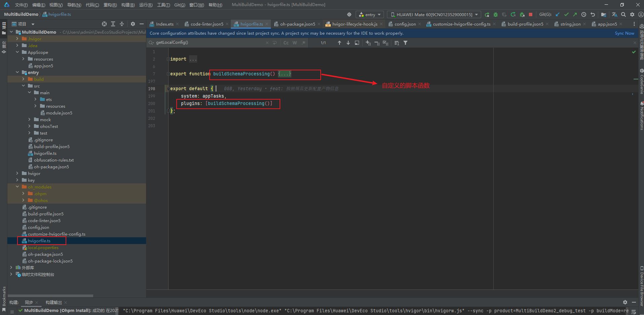Open the 构建(B) Build menu

tap(128, 5)
